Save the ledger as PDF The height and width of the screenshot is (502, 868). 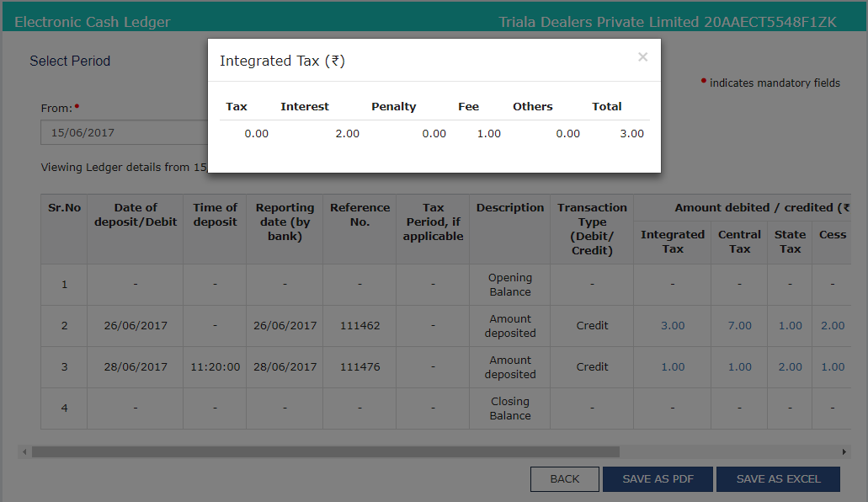(x=658, y=478)
